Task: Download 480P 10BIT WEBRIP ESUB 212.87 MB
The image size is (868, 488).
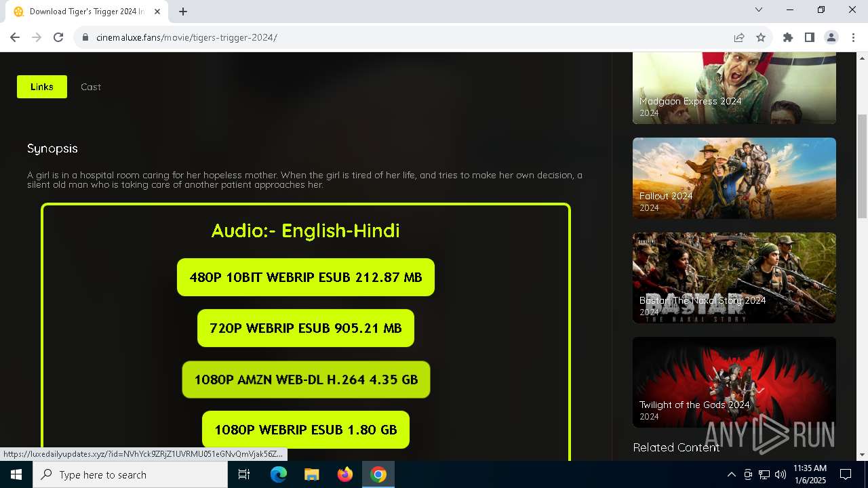Action: tap(306, 277)
